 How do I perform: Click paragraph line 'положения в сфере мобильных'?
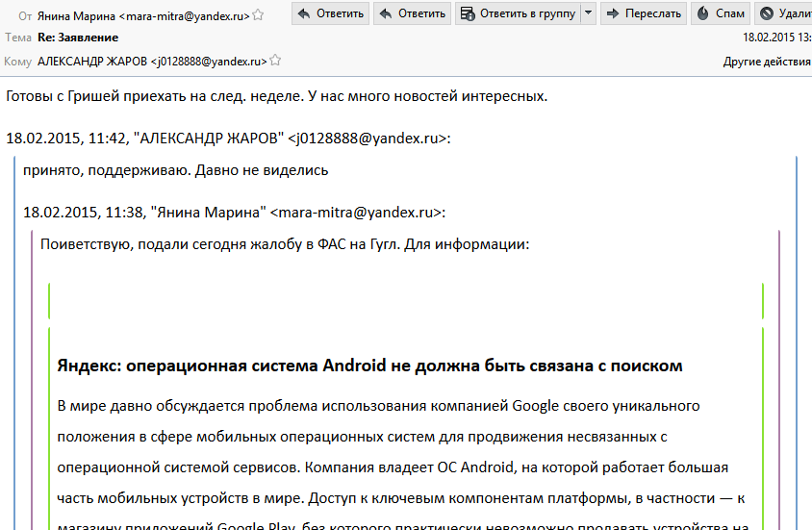point(362,437)
